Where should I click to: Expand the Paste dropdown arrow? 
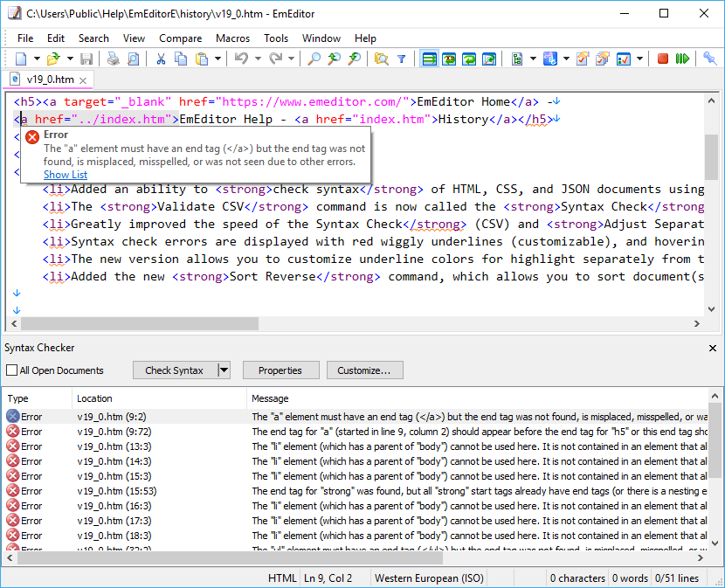(x=217, y=59)
